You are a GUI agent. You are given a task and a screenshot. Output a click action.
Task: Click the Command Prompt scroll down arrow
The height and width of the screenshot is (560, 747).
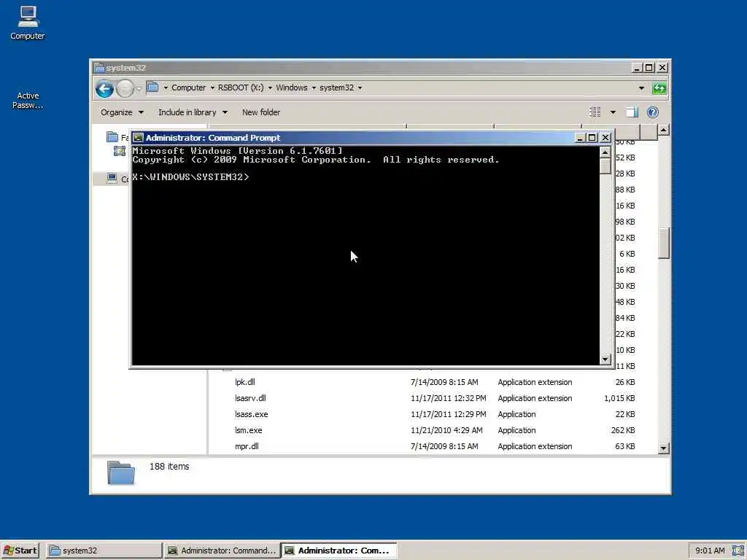pyautogui.click(x=605, y=359)
